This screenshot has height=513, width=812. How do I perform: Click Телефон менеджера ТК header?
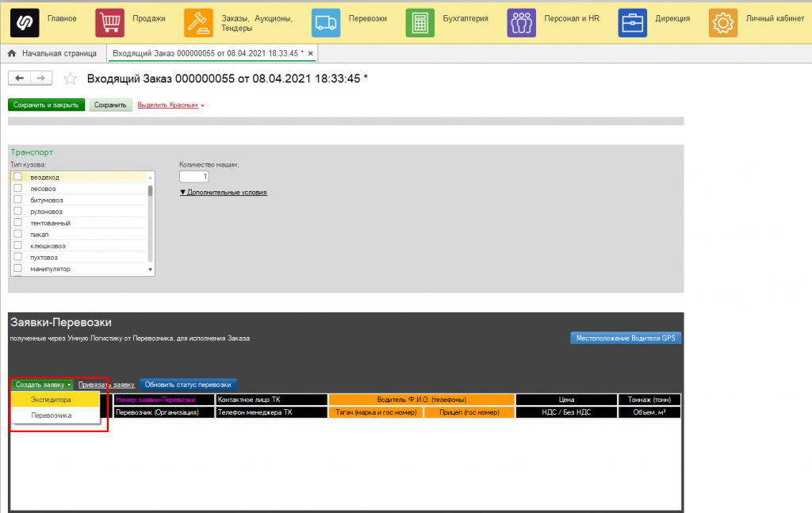(x=271, y=412)
